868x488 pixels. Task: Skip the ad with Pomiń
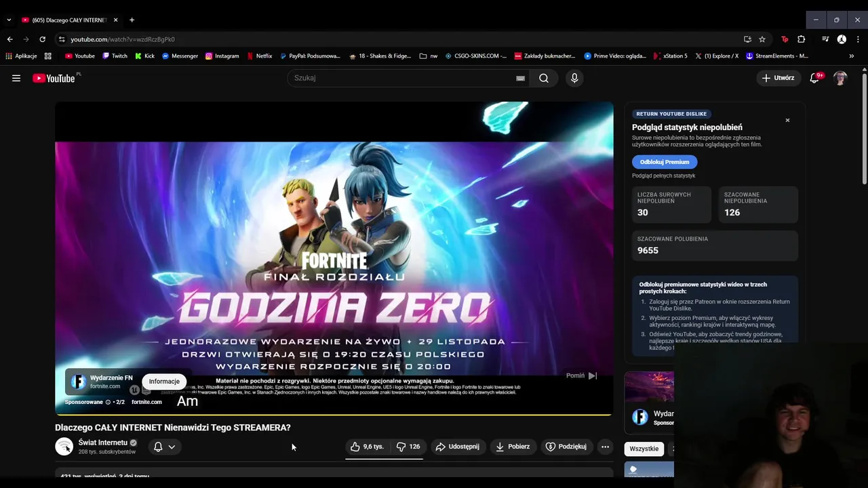tap(582, 375)
